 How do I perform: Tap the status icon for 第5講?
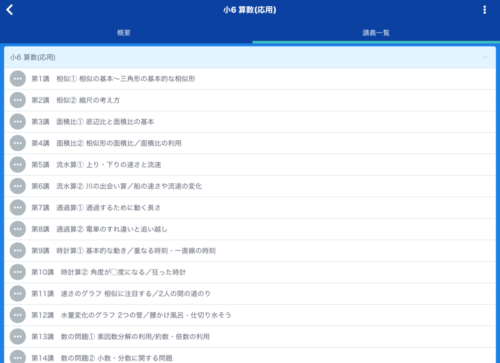coord(18,165)
